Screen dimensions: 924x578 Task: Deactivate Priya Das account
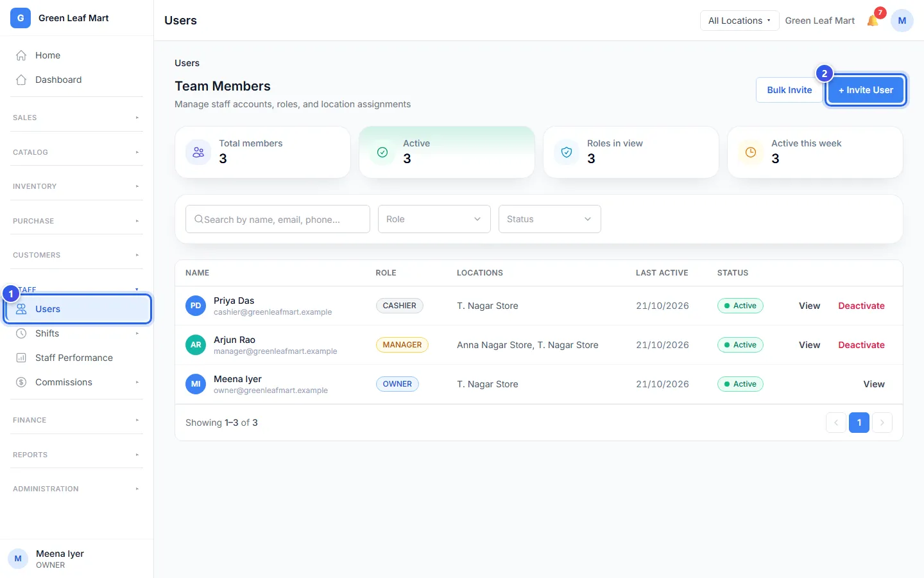(x=861, y=306)
